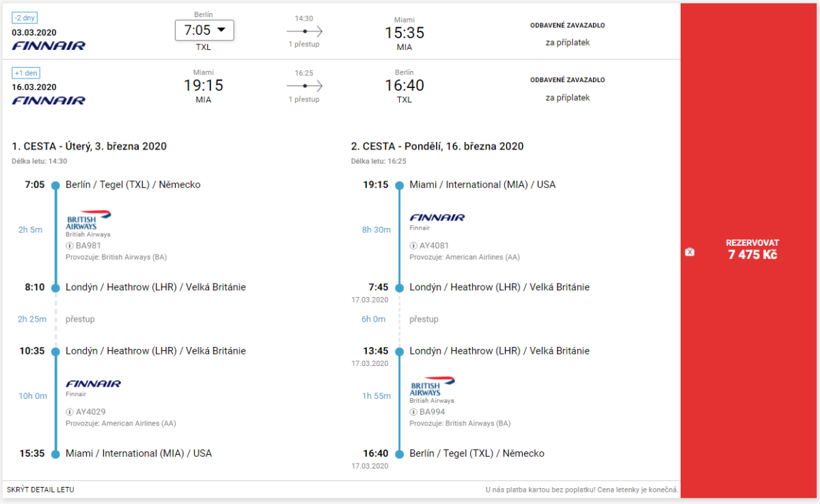Click return flight 1 přestup arrow indicator

[304, 86]
